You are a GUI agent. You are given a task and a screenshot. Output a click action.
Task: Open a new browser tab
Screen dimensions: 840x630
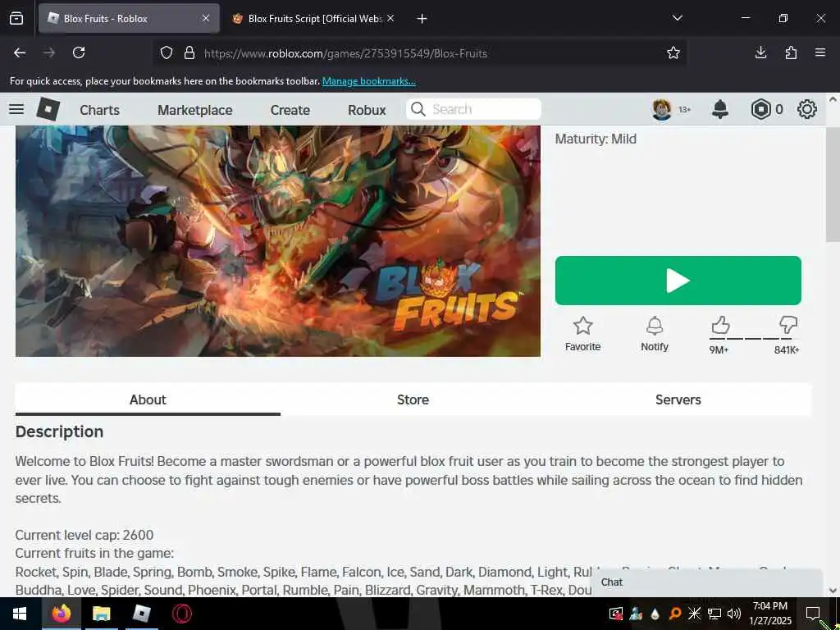coord(422,19)
